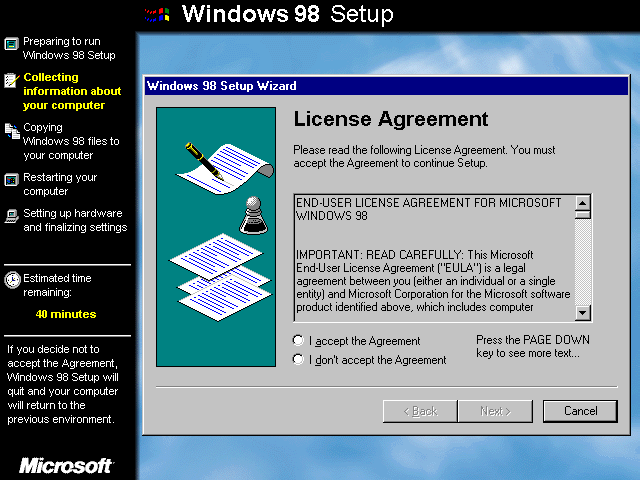Click the Restarting your computer step icon

pos(11,180)
